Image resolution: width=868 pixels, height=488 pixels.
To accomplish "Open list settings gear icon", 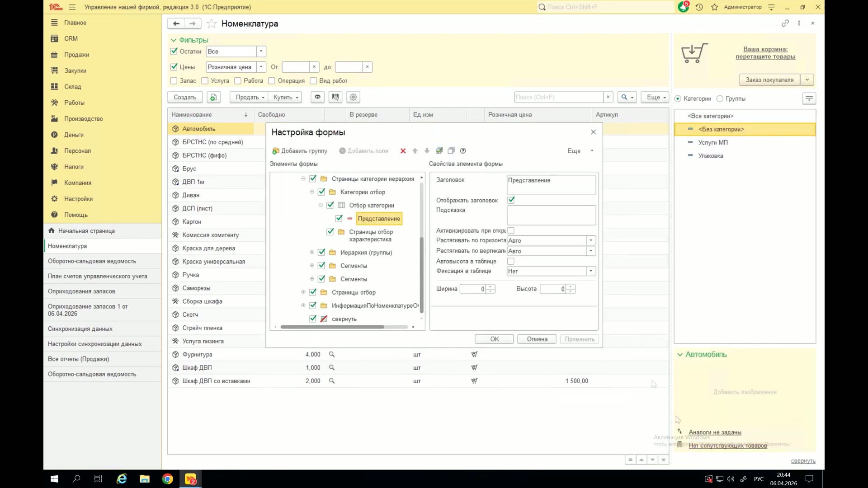I will (354, 97).
